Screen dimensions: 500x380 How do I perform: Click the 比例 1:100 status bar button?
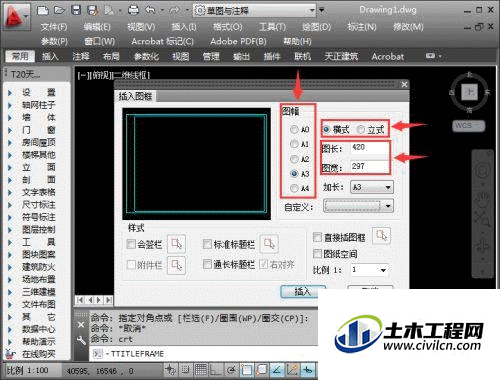tap(27, 370)
